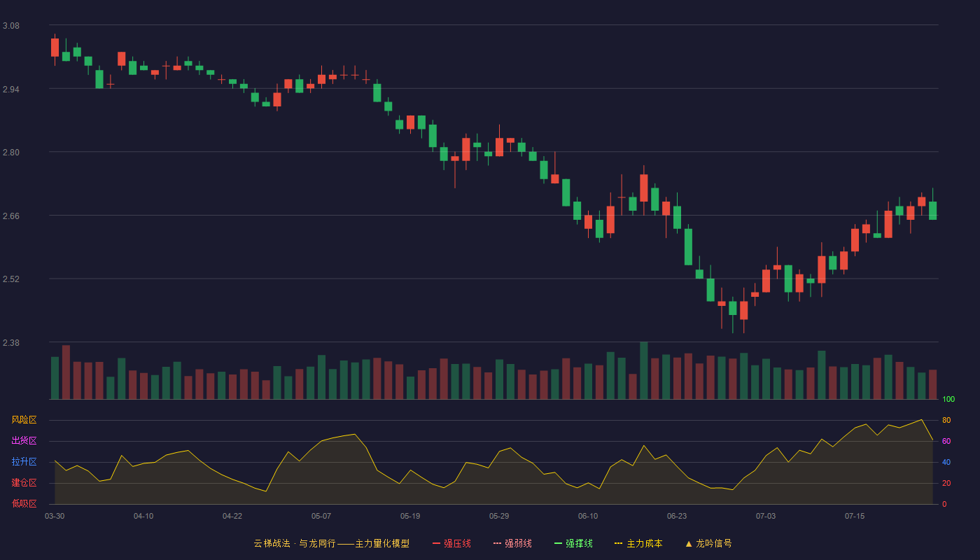
Task: Click the 07-03 date axis label
Action: pos(766,516)
